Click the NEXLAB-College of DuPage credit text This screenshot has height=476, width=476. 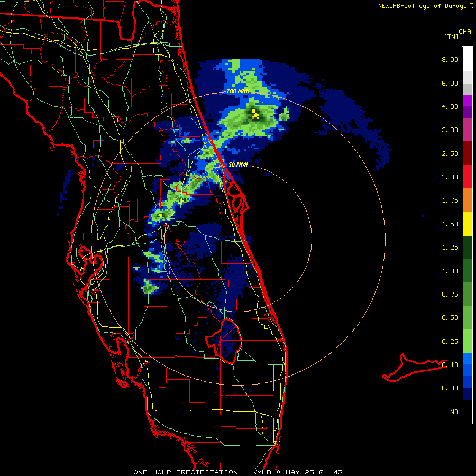pos(422,6)
